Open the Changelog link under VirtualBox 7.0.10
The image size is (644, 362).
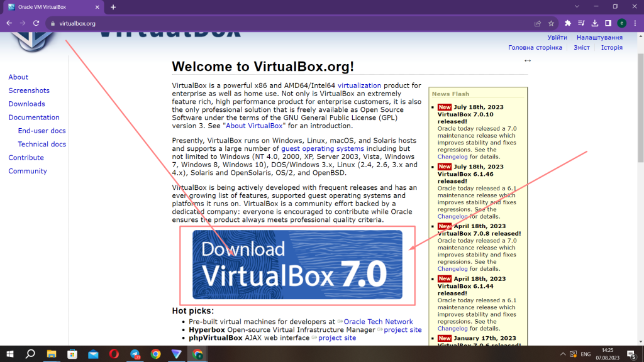coord(452,156)
